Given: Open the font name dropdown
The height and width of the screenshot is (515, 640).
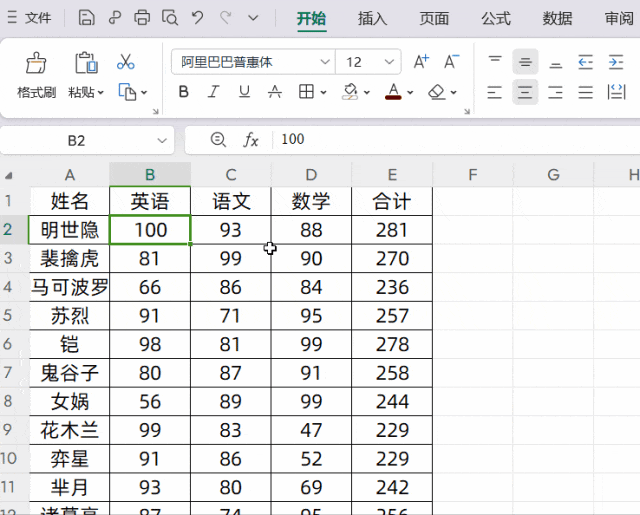Looking at the screenshot, I should (x=325, y=62).
